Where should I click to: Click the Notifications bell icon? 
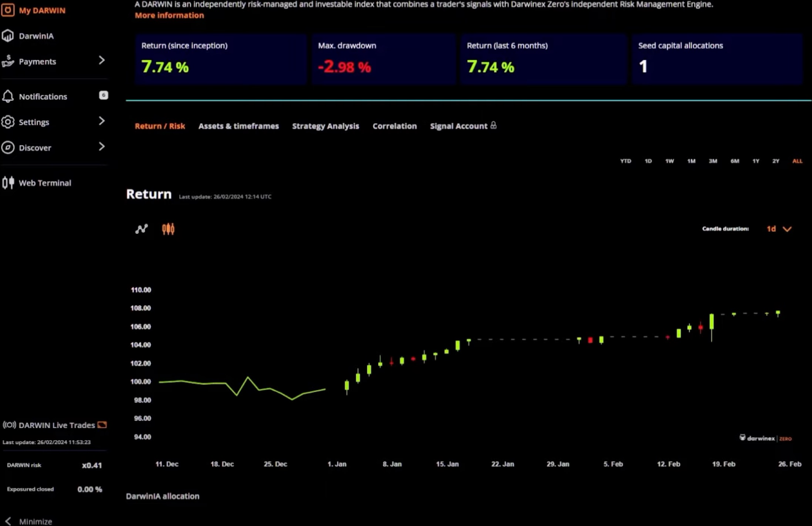pyautogui.click(x=8, y=96)
